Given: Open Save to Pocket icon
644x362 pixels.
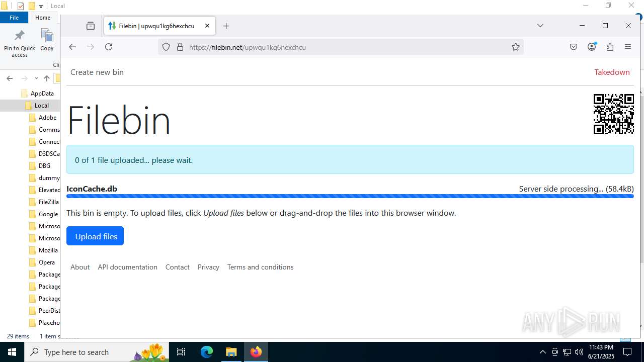Looking at the screenshot, I should click(x=574, y=47).
